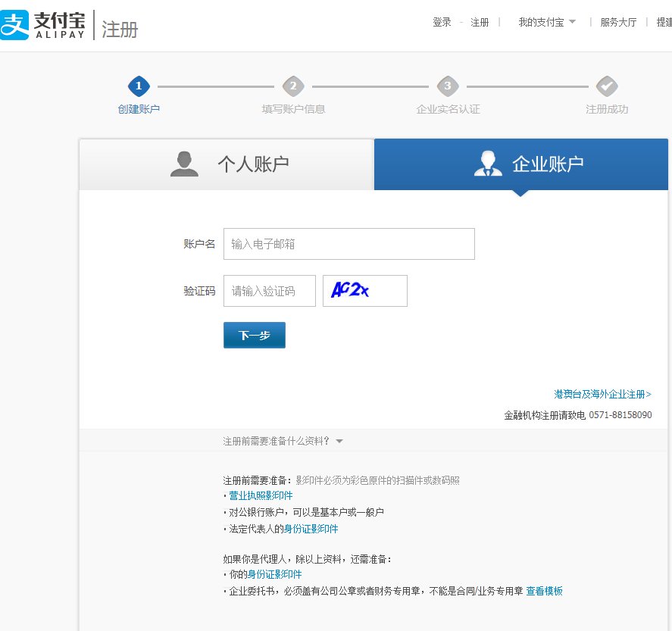
Task: Click step circle 2 填写账户信息
Action: pyautogui.click(x=293, y=86)
